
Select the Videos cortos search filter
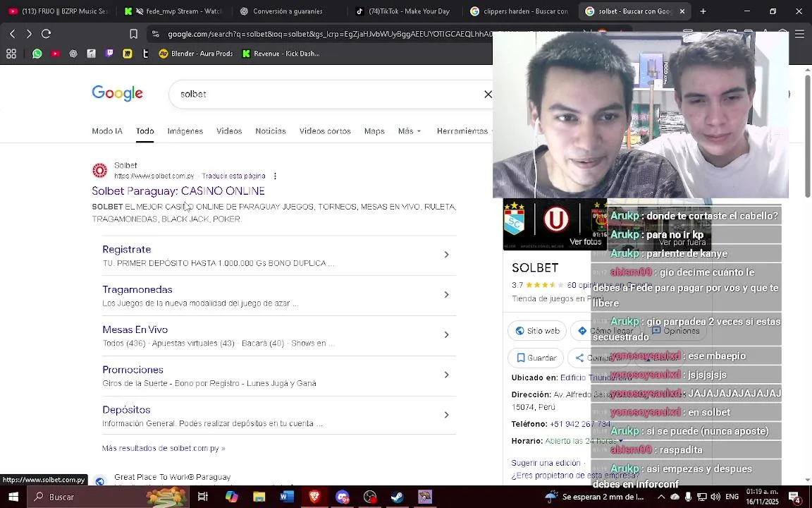point(325,131)
